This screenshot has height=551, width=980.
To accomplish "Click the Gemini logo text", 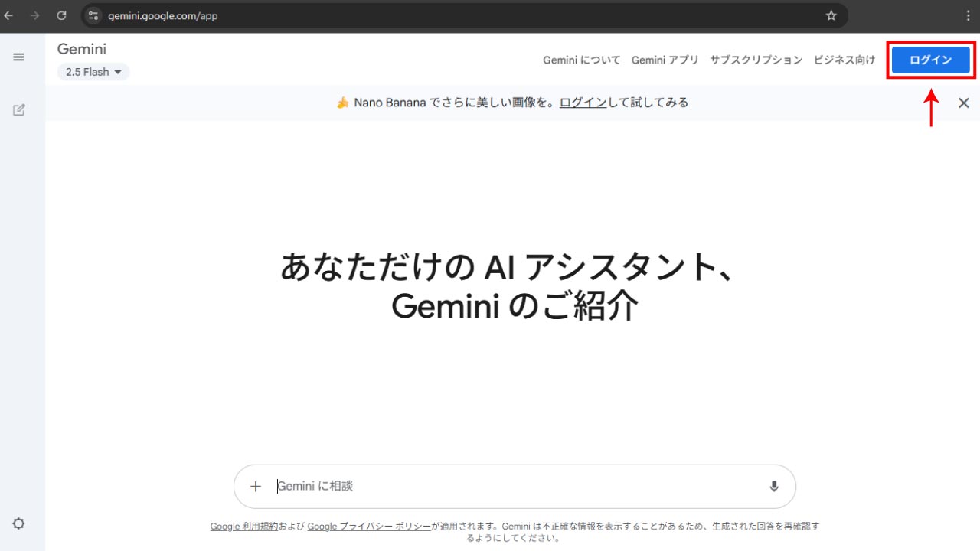I will 82,49.
